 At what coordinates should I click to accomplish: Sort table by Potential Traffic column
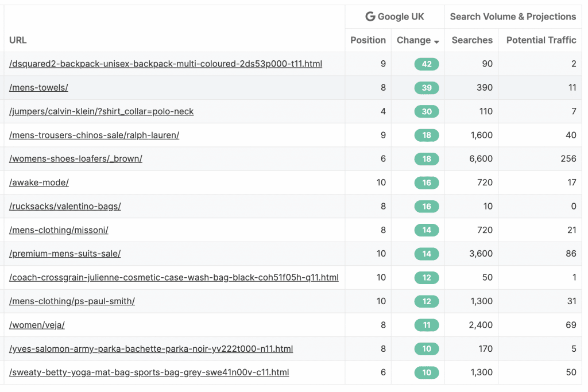pos(541,40)
